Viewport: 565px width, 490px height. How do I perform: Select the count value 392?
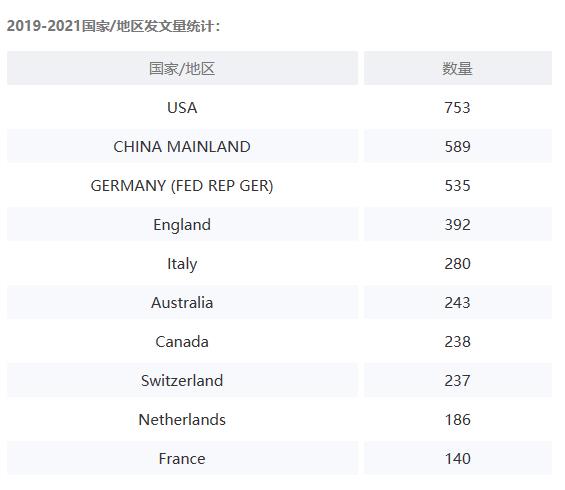pos(458,224)
